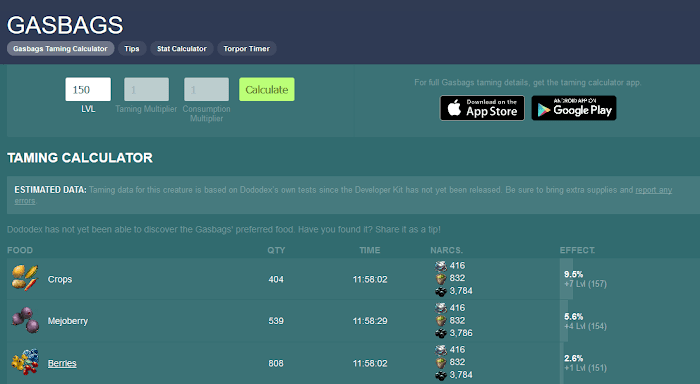Click the 9.6% effectiveness value
This screenshot has width=700, height=384.
(x=573, y=274)
